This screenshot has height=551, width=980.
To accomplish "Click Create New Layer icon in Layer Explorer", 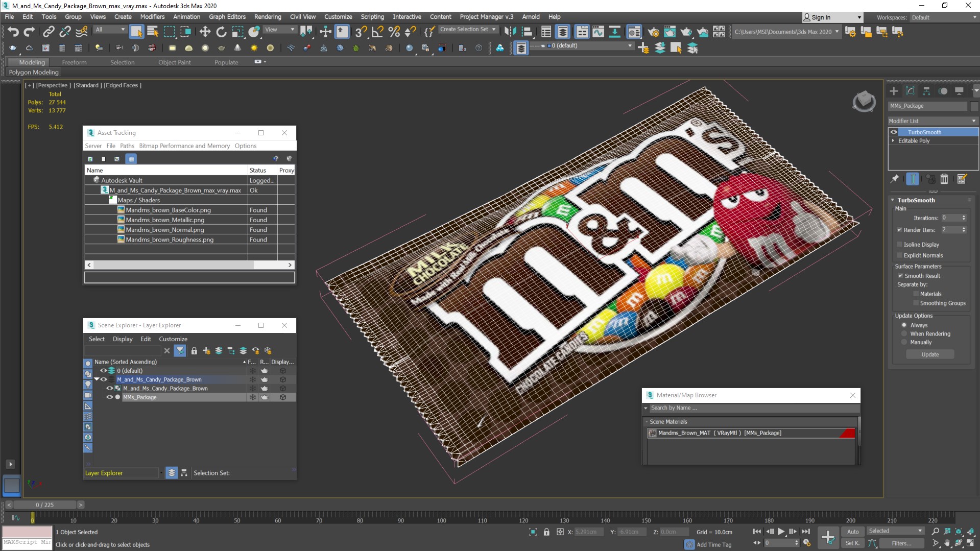I will pyautogui.click(x=206, y=351).
